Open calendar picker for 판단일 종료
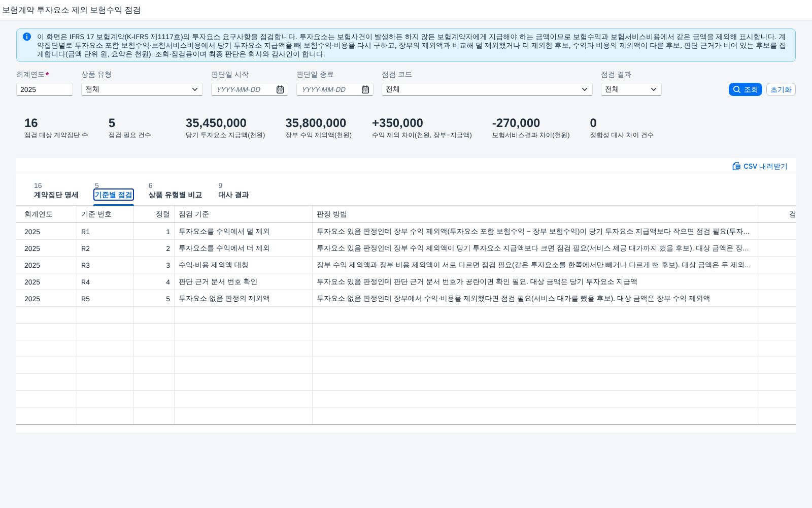Screen dimensions: 812x508 tap(365, 89)
